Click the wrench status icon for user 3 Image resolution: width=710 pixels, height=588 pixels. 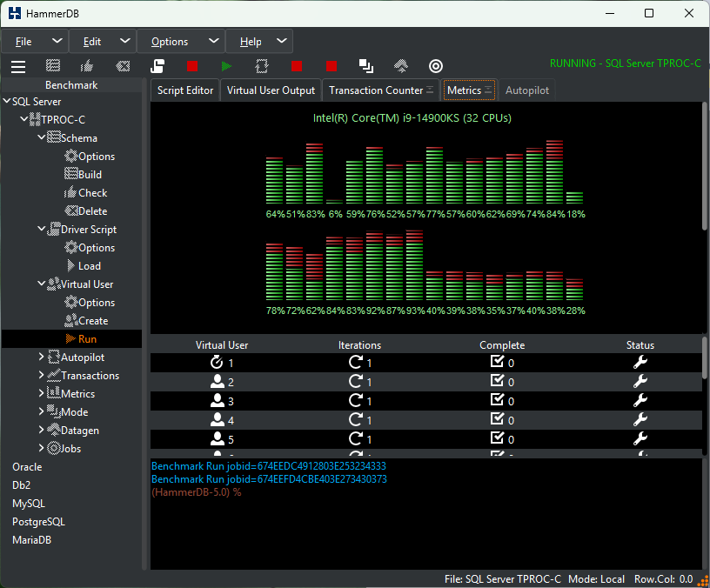(640, 401)
